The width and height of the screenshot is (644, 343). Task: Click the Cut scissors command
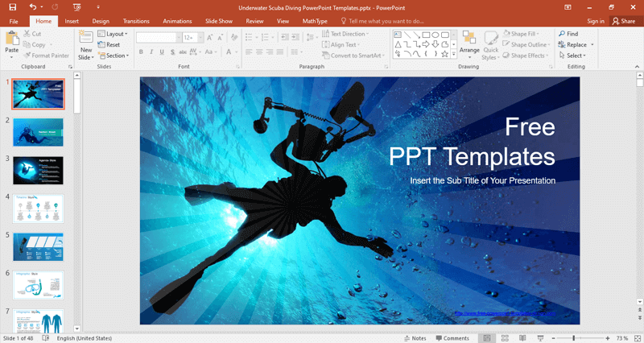pos(32,34)
